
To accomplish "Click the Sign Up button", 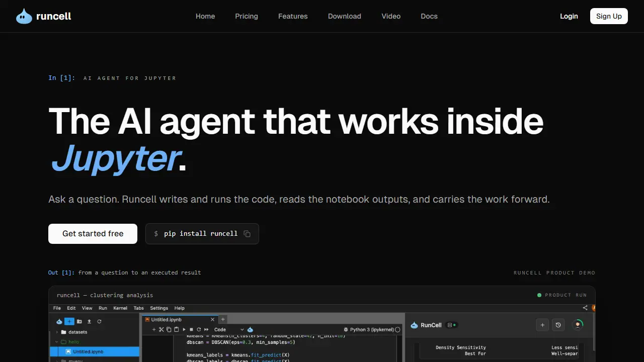I will 609,16.
